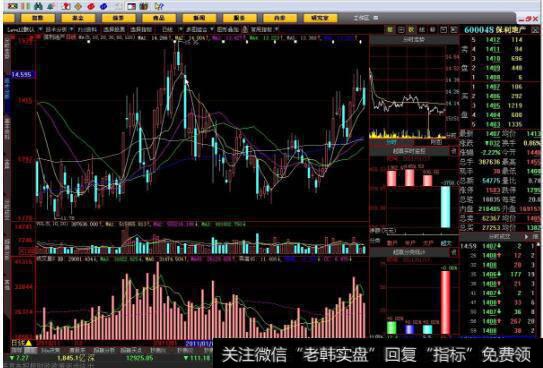Click the rightmost icon on 分时成交 header
Screen dimensions: 543x368
coord(535,237)
